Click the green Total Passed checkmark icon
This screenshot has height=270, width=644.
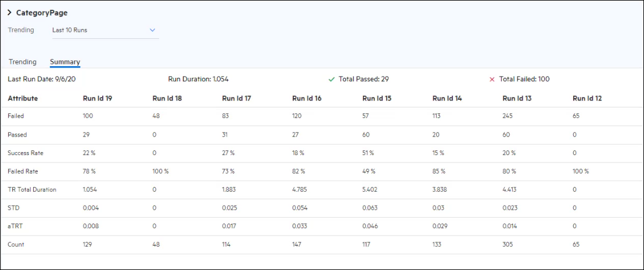(332, 80)
